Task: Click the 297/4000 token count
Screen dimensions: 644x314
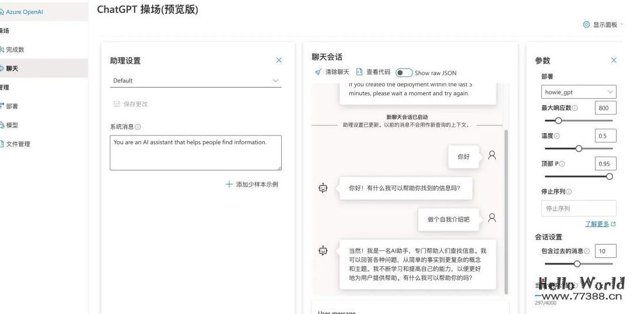Action: tap(545, 303)
